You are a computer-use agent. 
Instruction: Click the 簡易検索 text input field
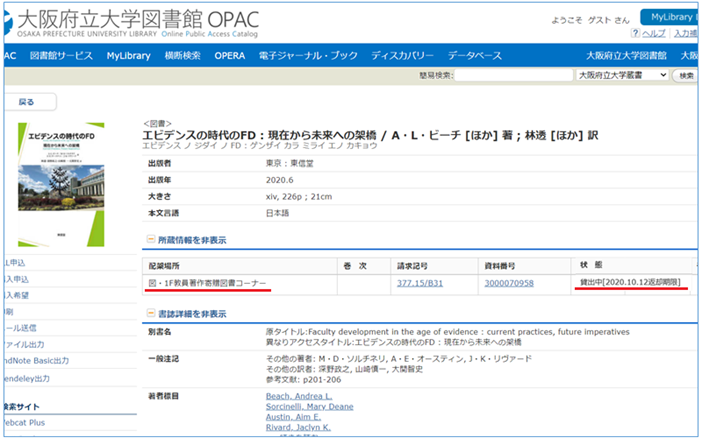514,75
